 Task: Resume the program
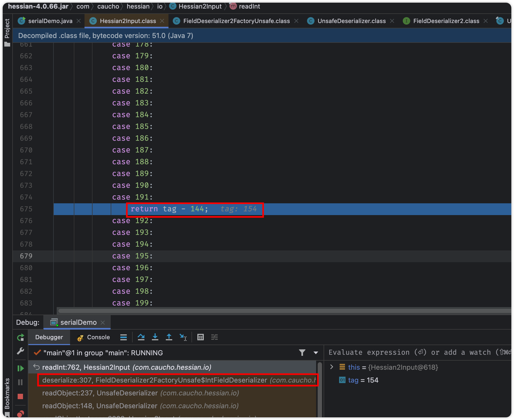(21, 368)
